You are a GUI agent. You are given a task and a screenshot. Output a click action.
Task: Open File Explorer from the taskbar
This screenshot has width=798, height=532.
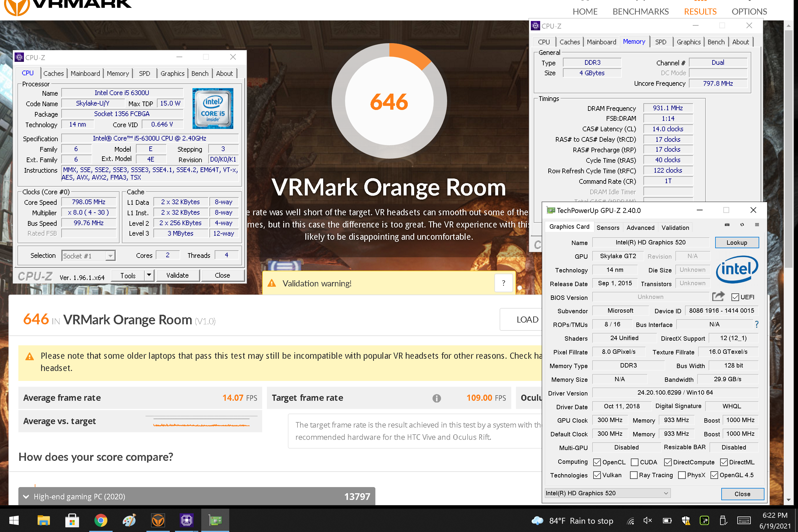(x=43, y=520)
